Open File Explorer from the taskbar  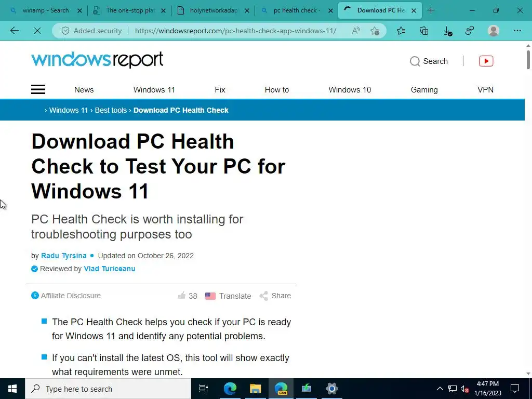[x=256, y=389]
